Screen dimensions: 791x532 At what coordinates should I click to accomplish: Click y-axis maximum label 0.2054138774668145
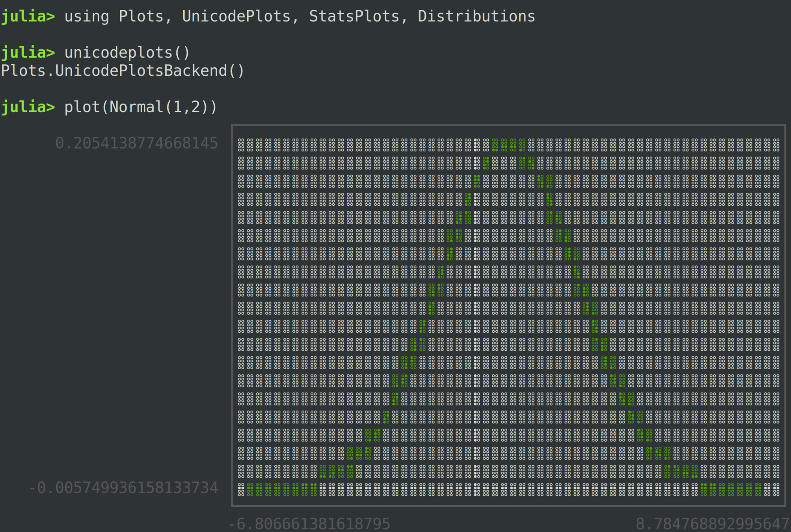[x=136, y=143]
